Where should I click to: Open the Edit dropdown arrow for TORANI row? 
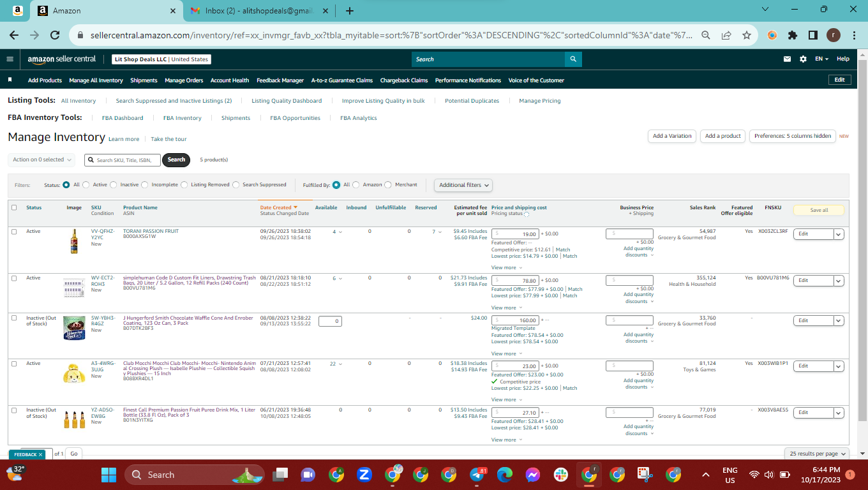click(839, 234)
